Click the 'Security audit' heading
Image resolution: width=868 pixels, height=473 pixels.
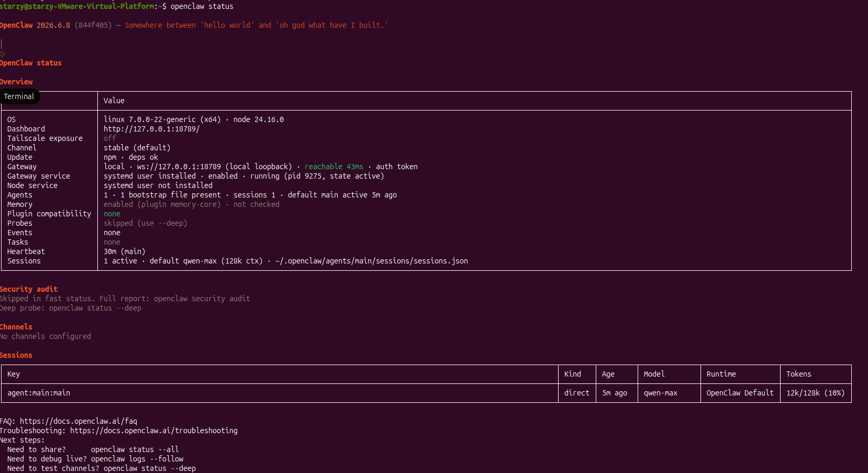tap(29, 289)
